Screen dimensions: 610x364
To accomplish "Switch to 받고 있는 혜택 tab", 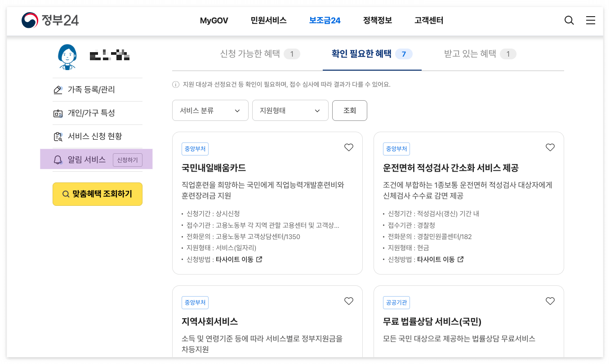I will [480, 54].
